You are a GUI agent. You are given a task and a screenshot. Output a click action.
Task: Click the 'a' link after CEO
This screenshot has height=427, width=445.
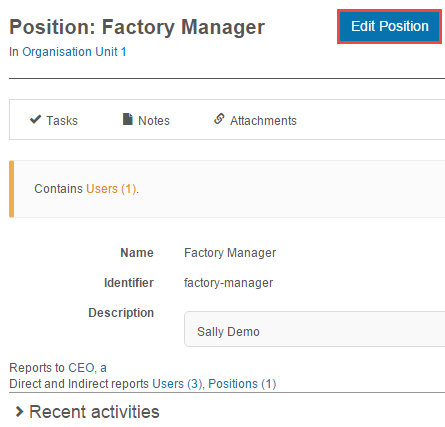click(x=103, y=368)
